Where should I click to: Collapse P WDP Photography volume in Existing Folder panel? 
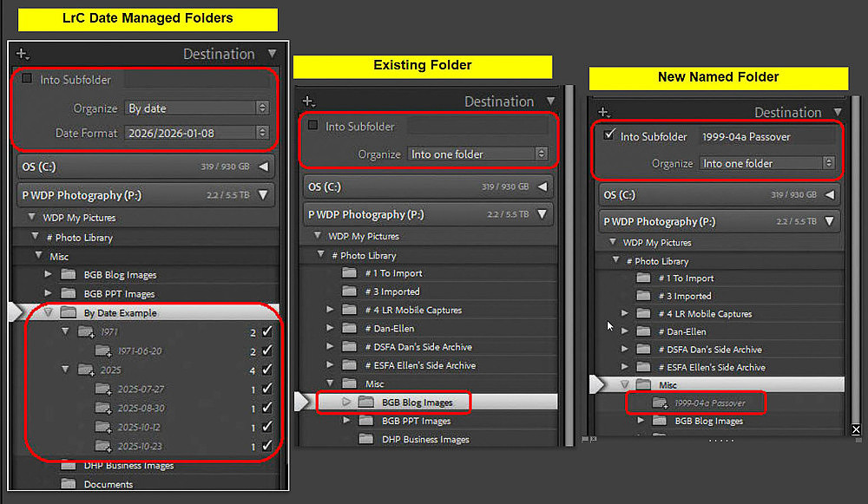[542, 214]
